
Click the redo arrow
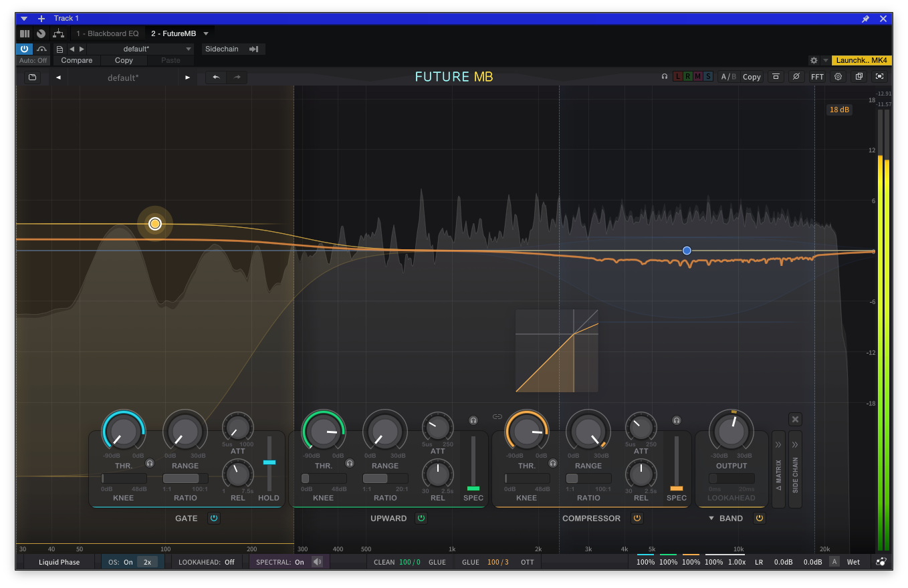[x=237, y=78]
